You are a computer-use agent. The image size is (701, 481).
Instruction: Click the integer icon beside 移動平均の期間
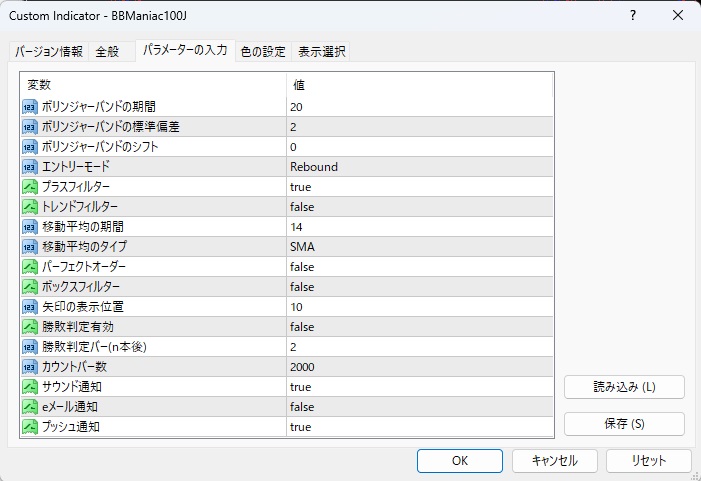30,227
